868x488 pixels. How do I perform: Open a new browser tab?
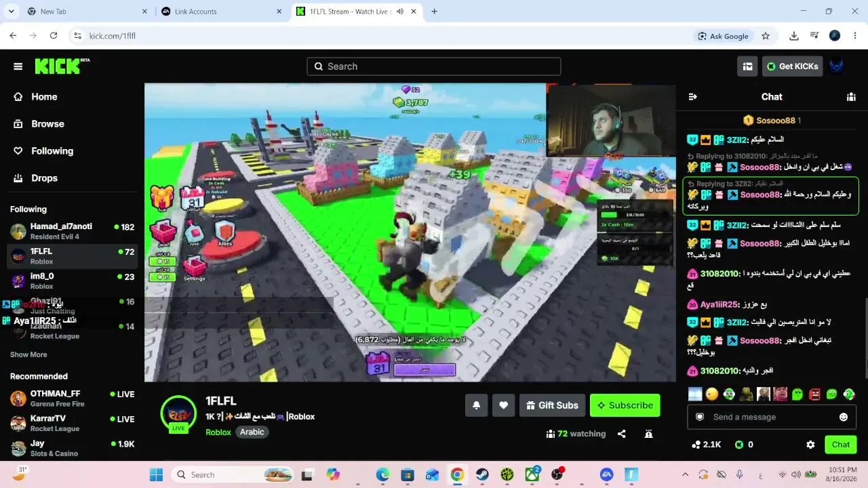(434, 12)
